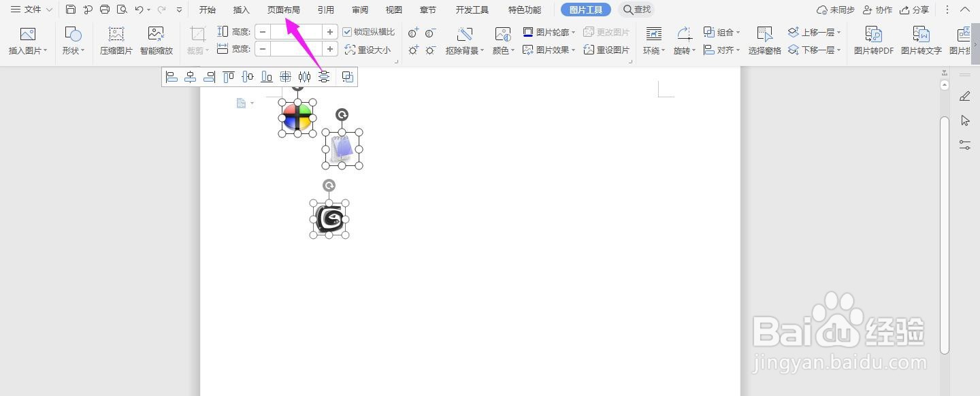Click Reset Picture (重设图片) button
This screenshot has width=980, height=396.
[x=606, y=50]
